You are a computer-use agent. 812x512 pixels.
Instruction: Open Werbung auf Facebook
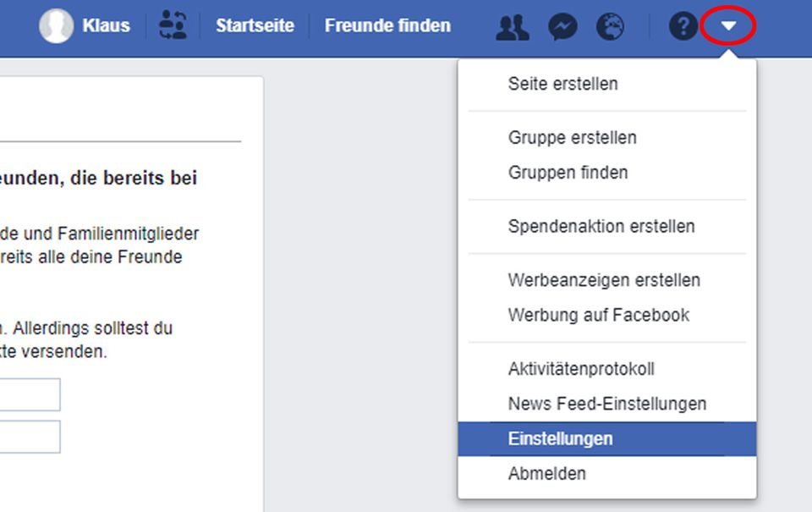[599, 315]
